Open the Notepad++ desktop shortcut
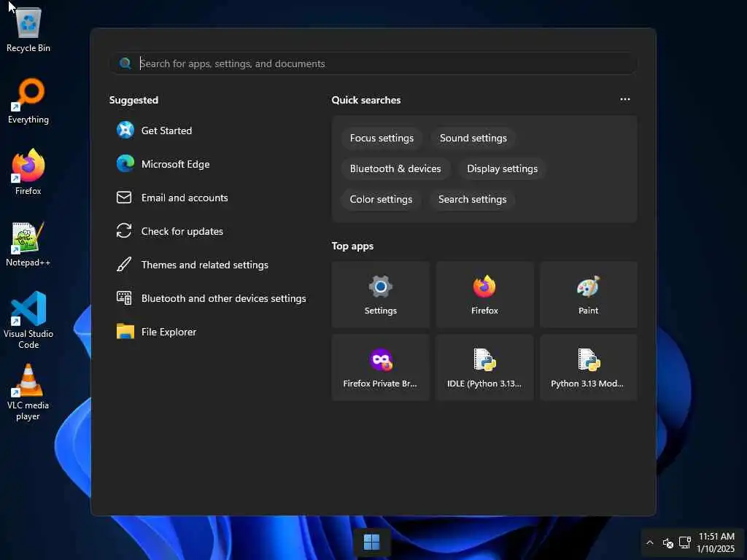Screen dimensions: 747x560 pos(28,244)
